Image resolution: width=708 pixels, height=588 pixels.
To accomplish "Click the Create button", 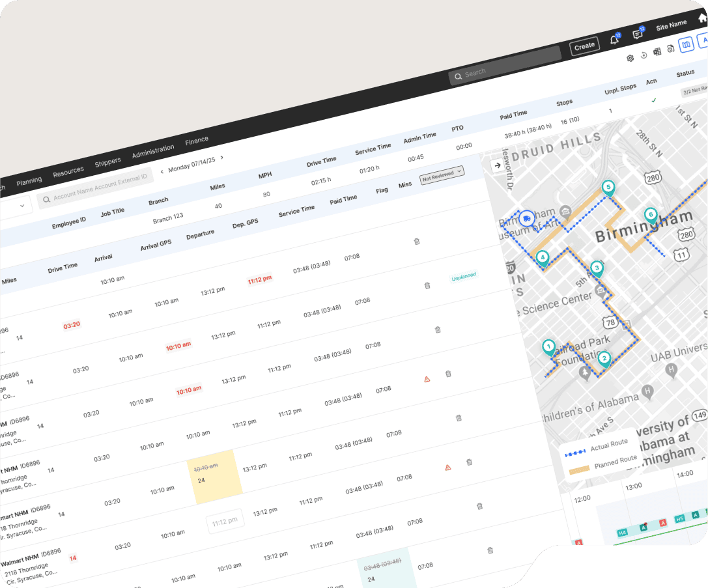I will point(584,46).
